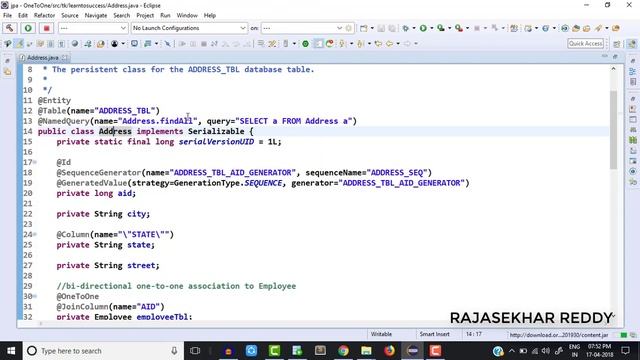Open the New wizard dropdown arrow

click(372, 28)
